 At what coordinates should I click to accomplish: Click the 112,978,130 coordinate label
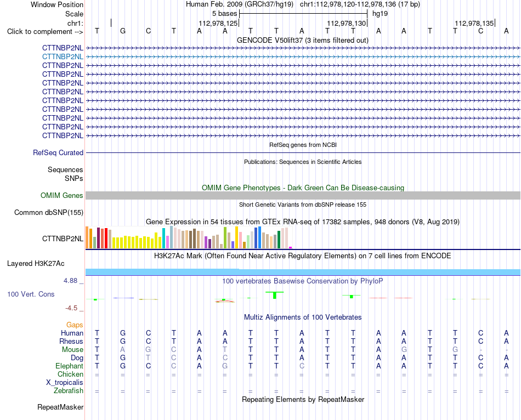346,23
